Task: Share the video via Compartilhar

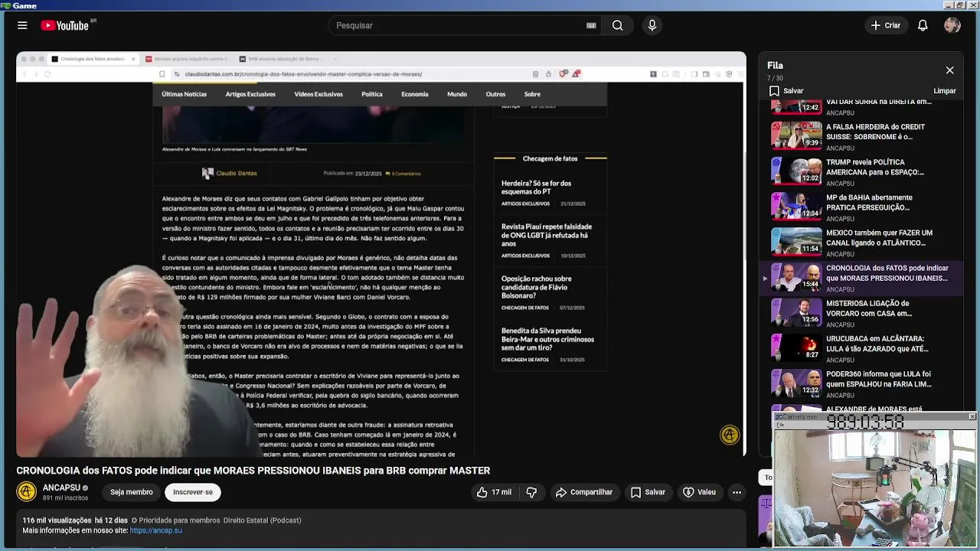Action: point(584,492)
